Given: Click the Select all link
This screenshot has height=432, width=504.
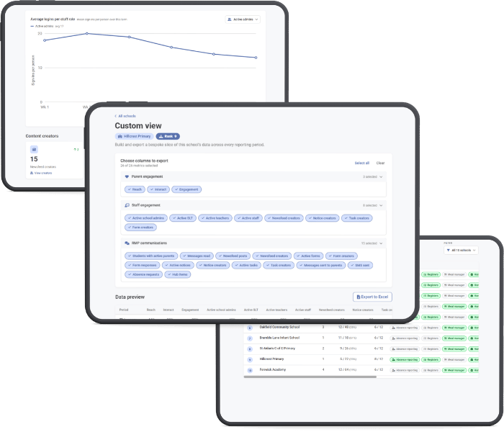Looking at the screenshot, I should [x=362, y=163].
